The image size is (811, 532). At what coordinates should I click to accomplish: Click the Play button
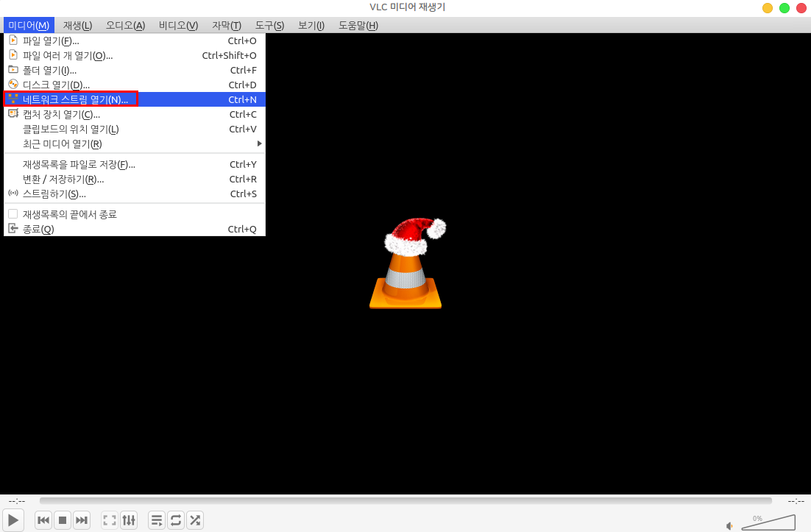click(x=13, y=520)
